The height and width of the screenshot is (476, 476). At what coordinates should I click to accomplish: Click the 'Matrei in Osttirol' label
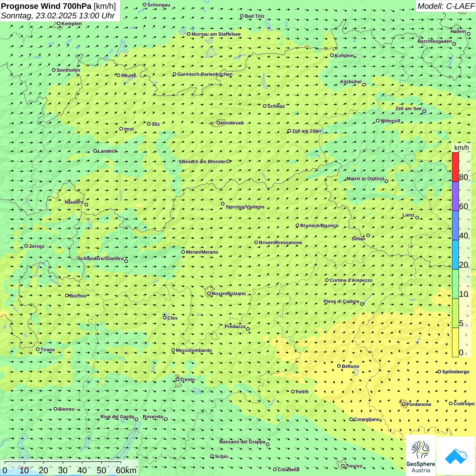(365, 178)
